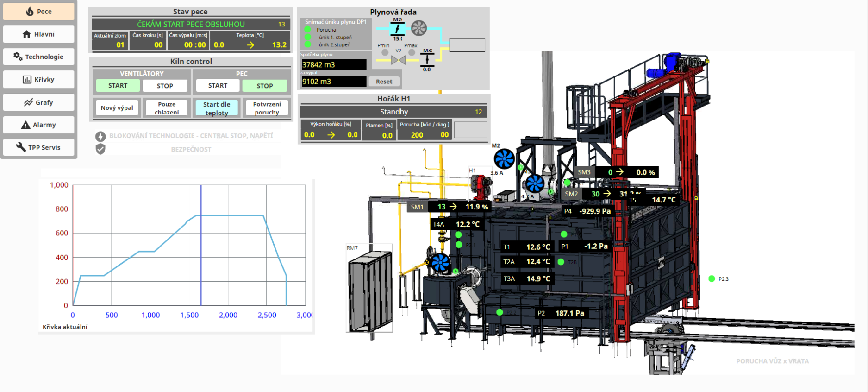Click the lightning bolt blocking status icon
The height and width of the screenshot is (392, 868).
pyautogui.click(x=100, y=136)
